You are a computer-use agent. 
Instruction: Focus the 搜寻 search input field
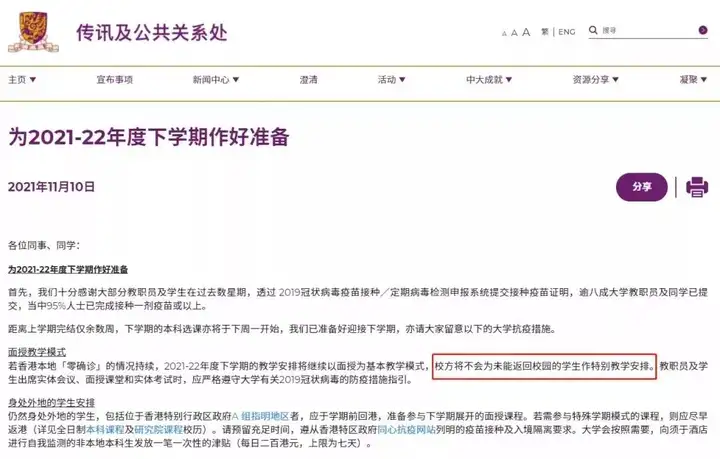[648, 30]
